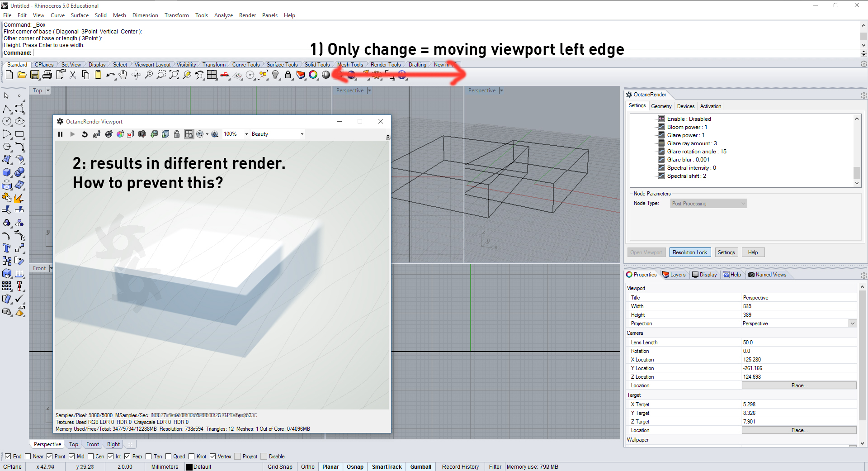Select the Polyline tool in sidebar
Image resolution: width=868 pixels, height=471 pixels.
coord(7,109)
